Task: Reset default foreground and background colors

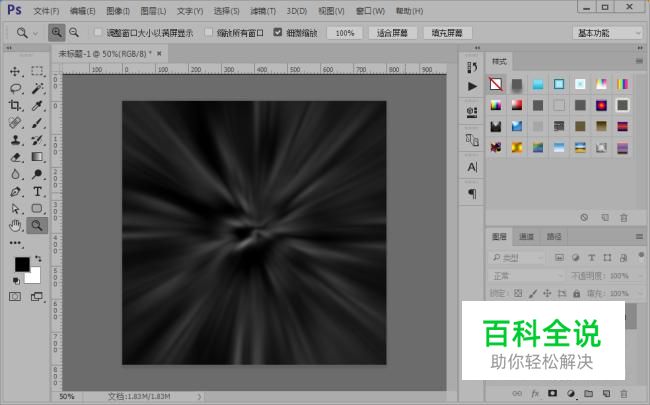Action: point(16,281)
